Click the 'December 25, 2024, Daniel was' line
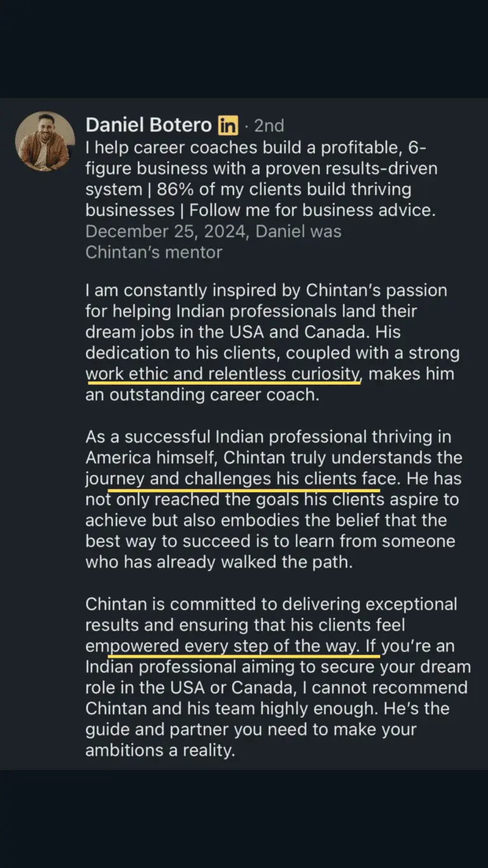The width and height of the screenshot is (488, 868). point(213,231)
